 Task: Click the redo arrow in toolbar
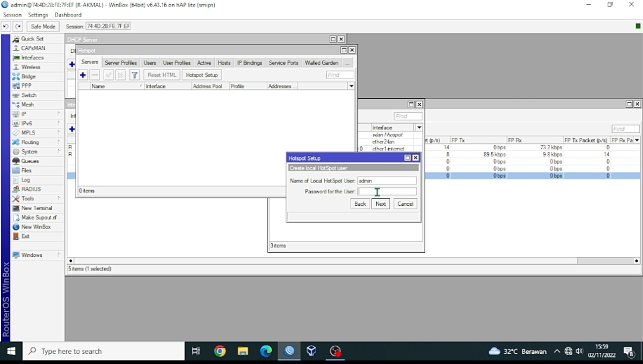point(18,26)
